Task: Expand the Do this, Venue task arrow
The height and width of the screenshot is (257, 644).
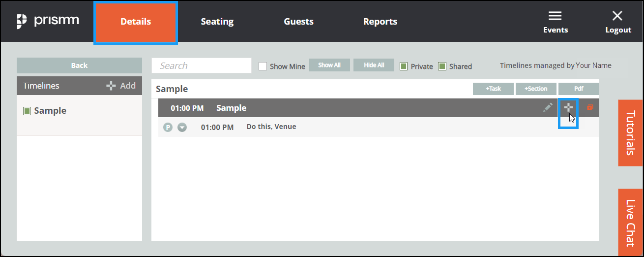Action: pyautogui.click(x=182, y=128)
